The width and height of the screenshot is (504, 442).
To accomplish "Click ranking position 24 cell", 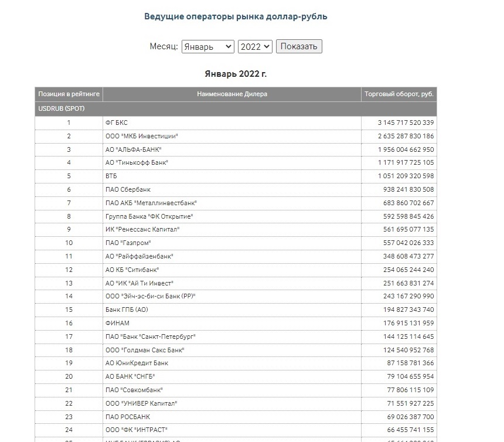I will [69, 430].
